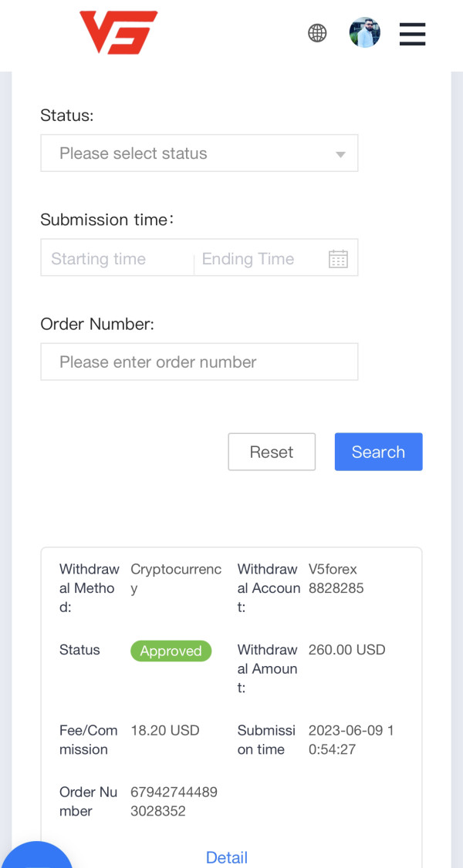463x868 pixels.
Task: Click the V5 logo
Action: click(119, 32)
